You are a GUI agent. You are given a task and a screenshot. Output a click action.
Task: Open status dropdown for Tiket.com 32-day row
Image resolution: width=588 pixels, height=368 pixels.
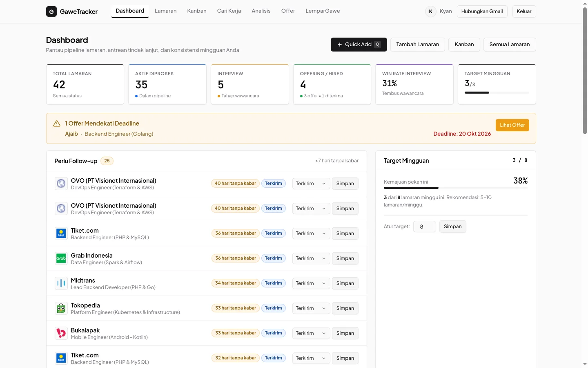click(x=311, y=358)
